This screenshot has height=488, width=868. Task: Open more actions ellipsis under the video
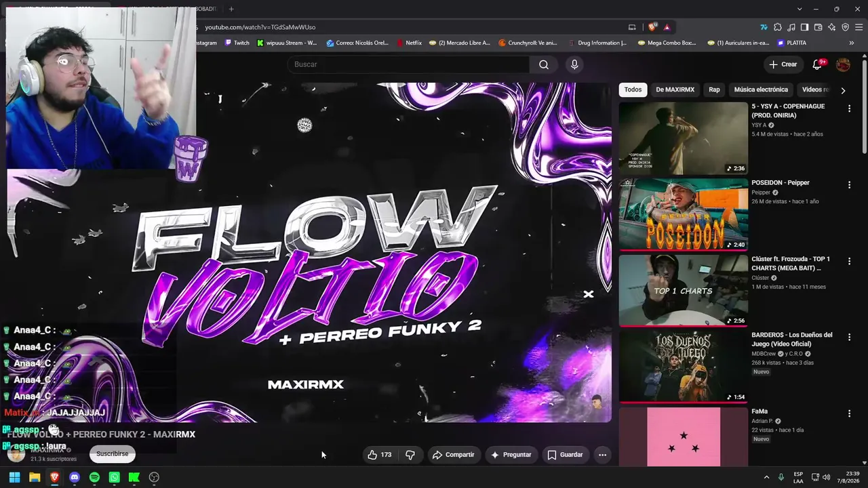[602, 455]
